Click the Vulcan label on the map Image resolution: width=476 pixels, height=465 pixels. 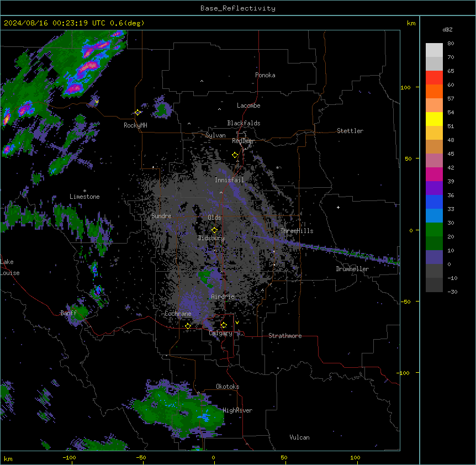coord(299,437)
